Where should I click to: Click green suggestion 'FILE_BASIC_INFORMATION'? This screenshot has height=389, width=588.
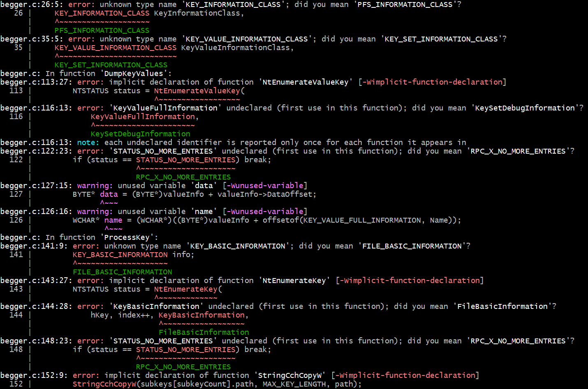(123, 272)
